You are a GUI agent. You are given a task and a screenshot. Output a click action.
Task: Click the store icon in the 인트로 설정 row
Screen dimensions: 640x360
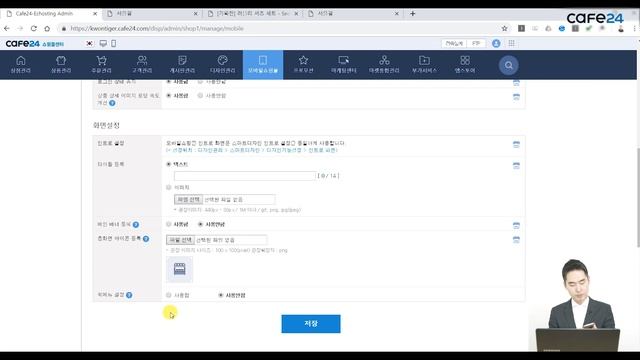(x=516, y=144)
